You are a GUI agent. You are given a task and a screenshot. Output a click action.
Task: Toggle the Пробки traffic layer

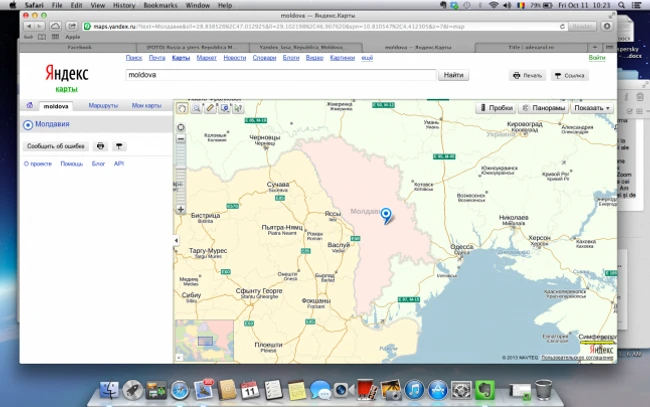coord(497,107)
